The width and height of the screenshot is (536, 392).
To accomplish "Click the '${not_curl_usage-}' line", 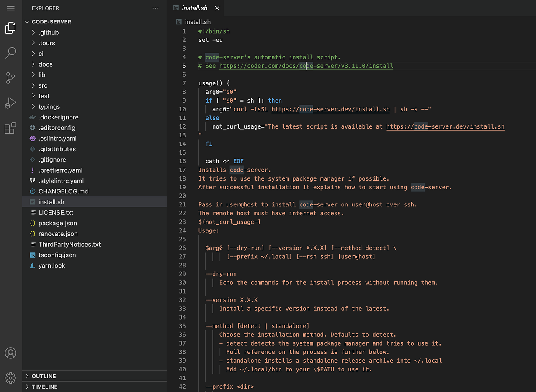I will tap(230, 222).
